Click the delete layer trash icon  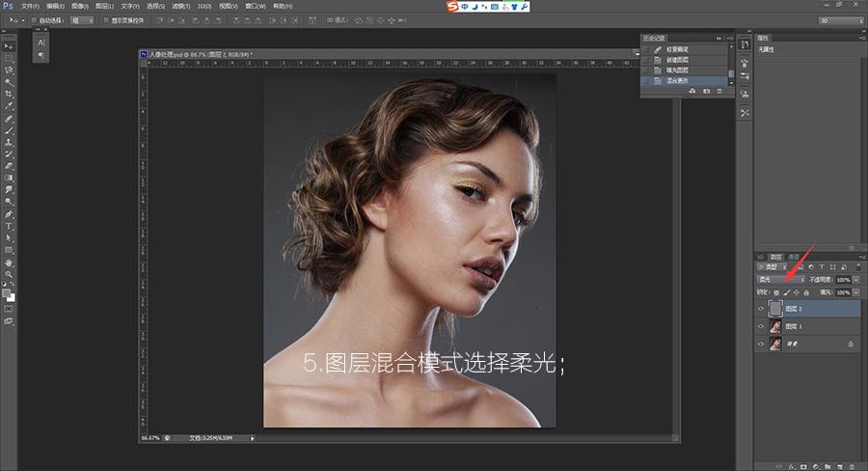click(x=852, y=465)
